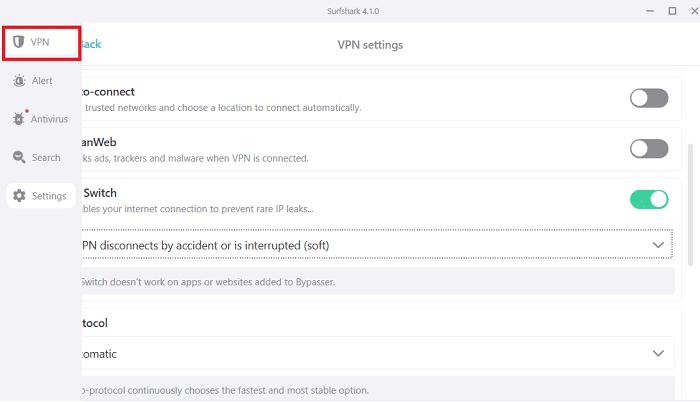This screenshot has height=402, width=700.
Task: Open the Alert sidebar tab
Action: pyautogui.click(x=41, y=80)
